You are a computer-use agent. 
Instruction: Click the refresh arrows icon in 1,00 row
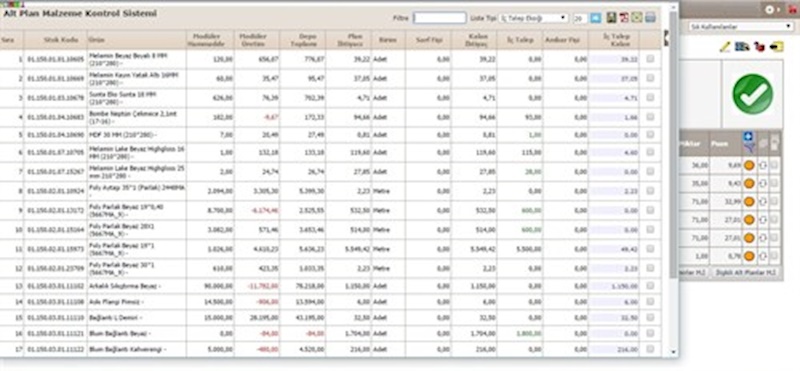(763, 256)
